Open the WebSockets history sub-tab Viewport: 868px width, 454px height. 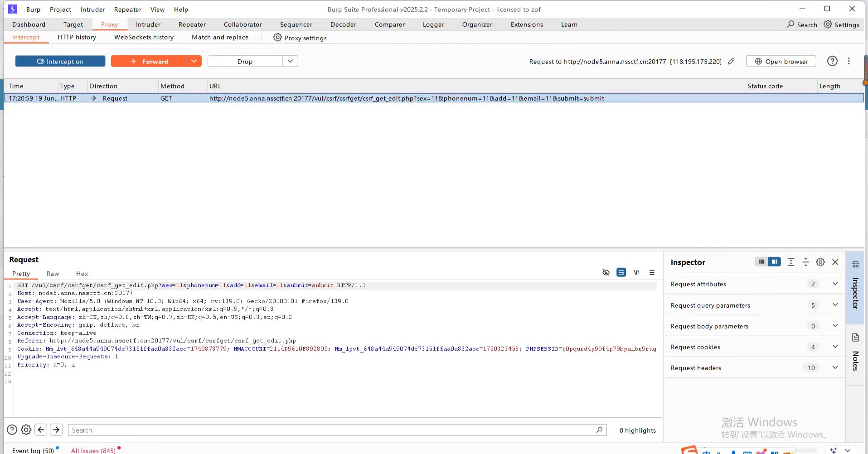coord(144,37)
